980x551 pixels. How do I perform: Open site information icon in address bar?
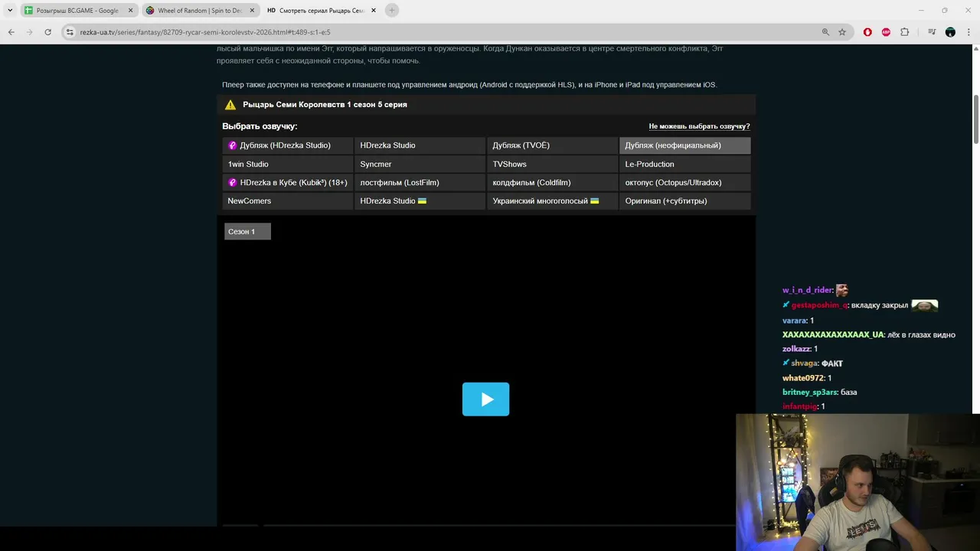[x=70, y=32]
